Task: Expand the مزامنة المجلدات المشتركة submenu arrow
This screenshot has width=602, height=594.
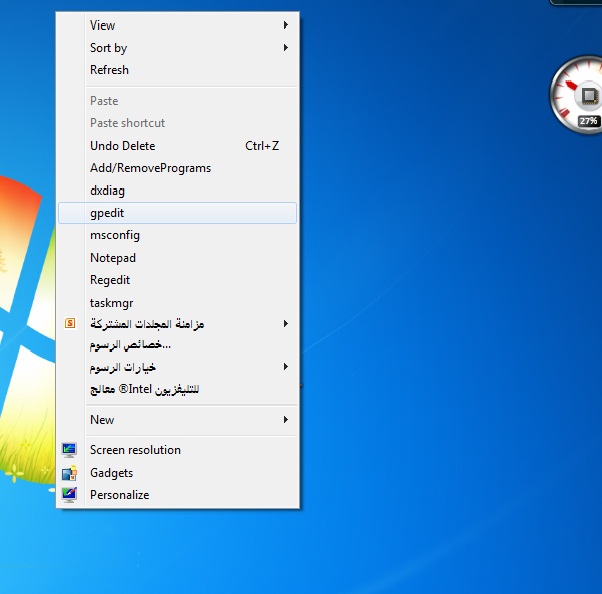Action: click(286, 324)
